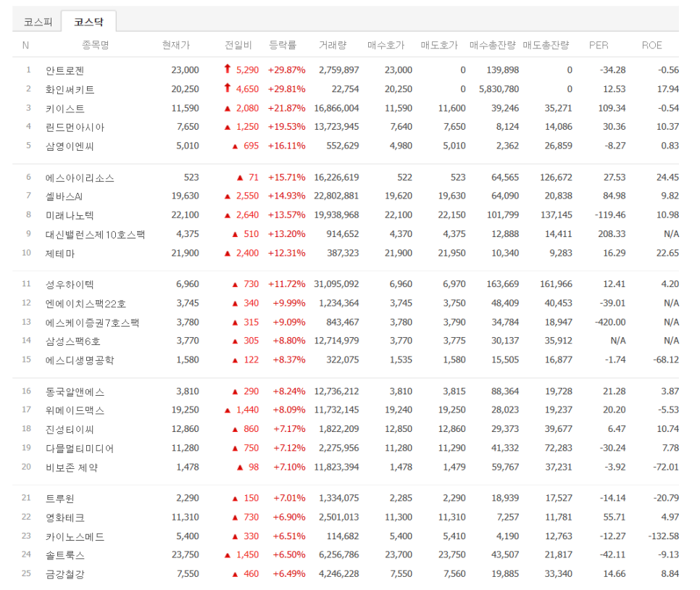Open stock 동국알앤에스
This screenshot has height=590, width=700.
(x=75, y=391)
